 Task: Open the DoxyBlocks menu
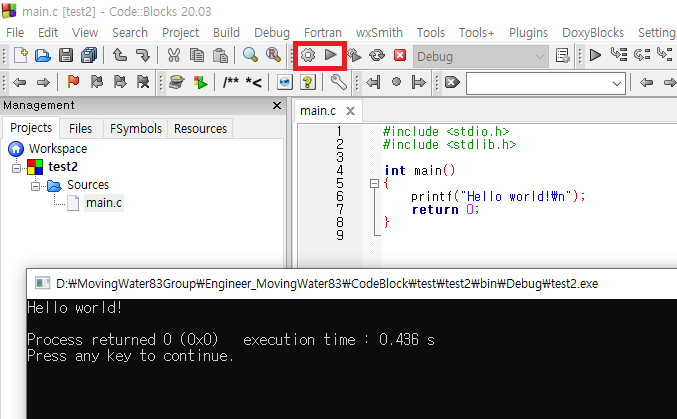(x=593, y=32)
